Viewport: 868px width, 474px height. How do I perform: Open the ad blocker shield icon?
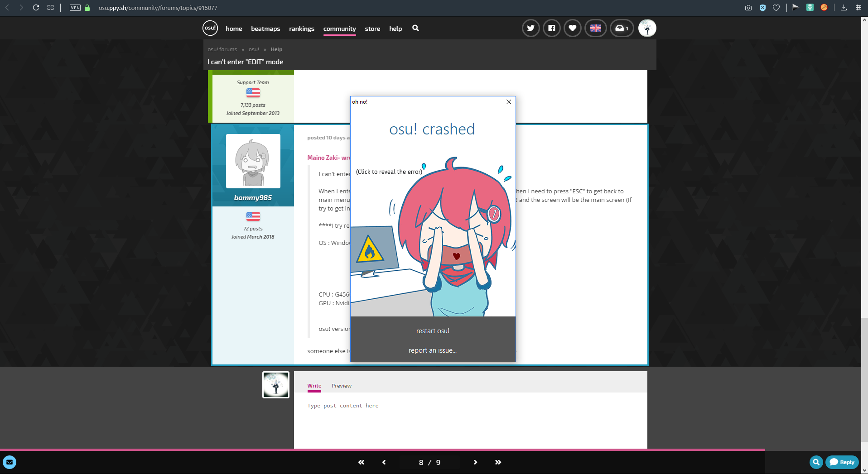tap(762, 8)
